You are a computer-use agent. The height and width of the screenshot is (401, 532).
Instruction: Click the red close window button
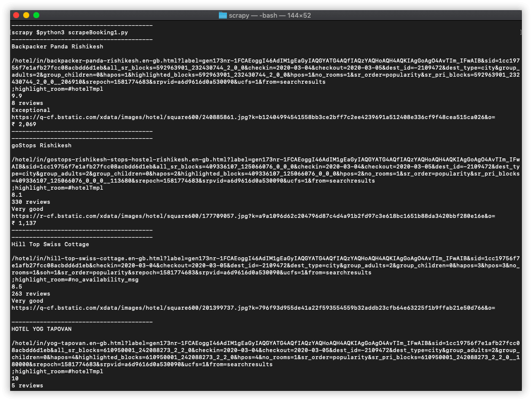pos(16,15)
